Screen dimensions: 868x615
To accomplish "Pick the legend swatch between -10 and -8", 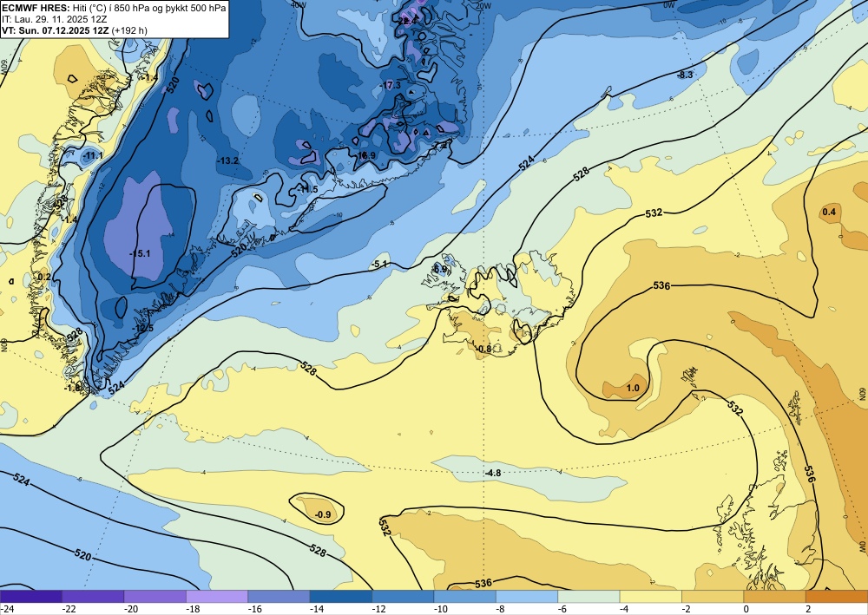I will [x=465, y=597].
